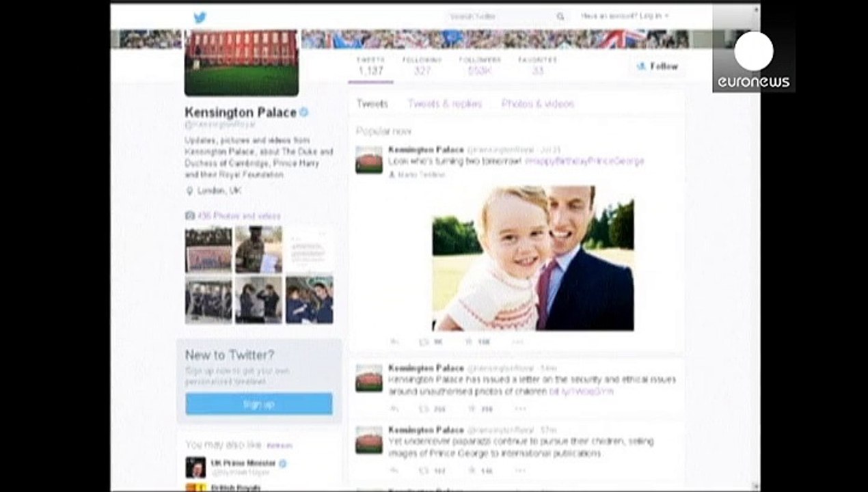Open the sidebar thumbnail showing a document
The image size is (868, 492).
pyautogui.click(x=309, y=249)
